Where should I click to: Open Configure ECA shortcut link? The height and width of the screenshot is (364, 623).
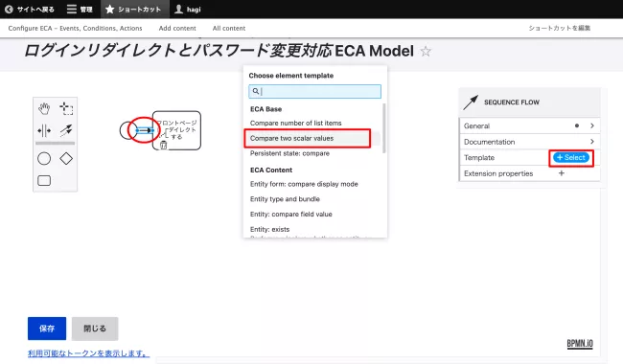pos(75,28)
